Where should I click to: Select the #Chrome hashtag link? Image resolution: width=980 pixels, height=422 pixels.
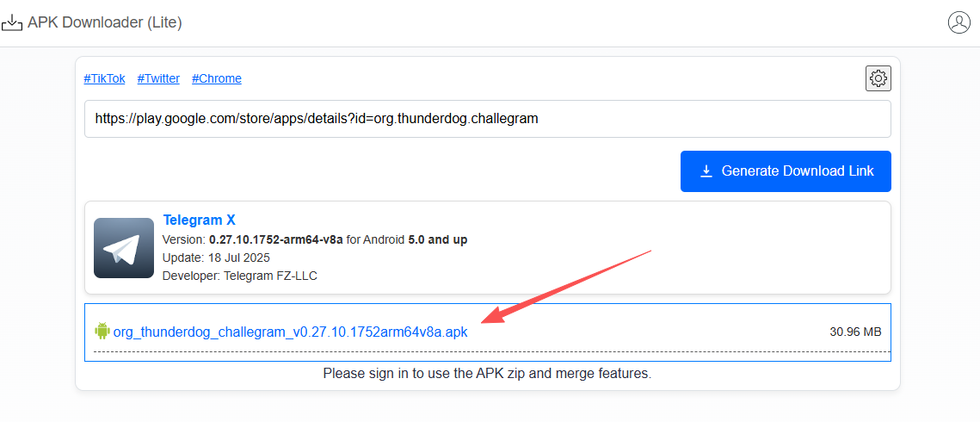point(217,78)
